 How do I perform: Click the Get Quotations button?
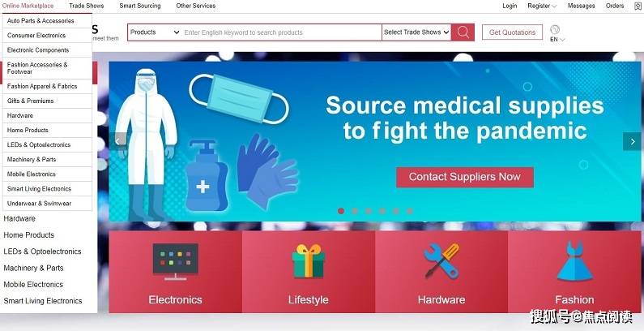pyautogui.click(x=512, y=32)
